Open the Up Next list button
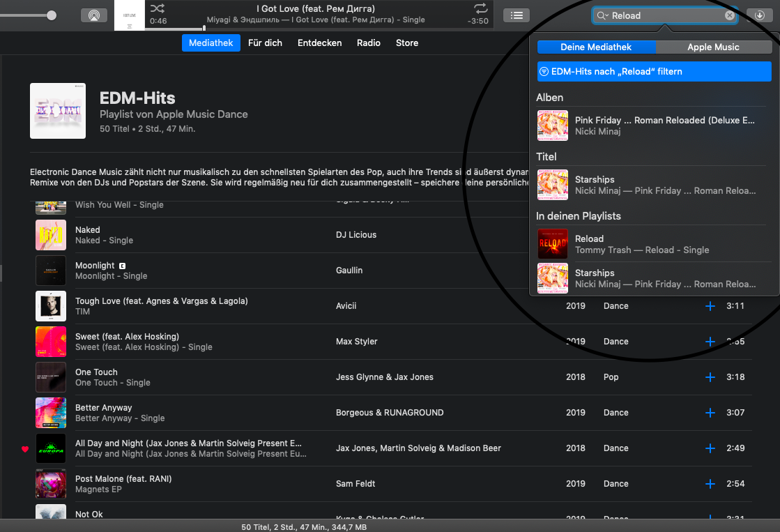The width and height of the screenshot is (780, 532). coord(517,15)
